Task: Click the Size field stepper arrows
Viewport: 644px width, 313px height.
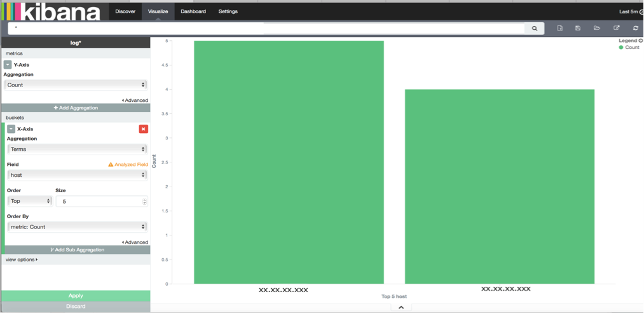Action: 144,201
